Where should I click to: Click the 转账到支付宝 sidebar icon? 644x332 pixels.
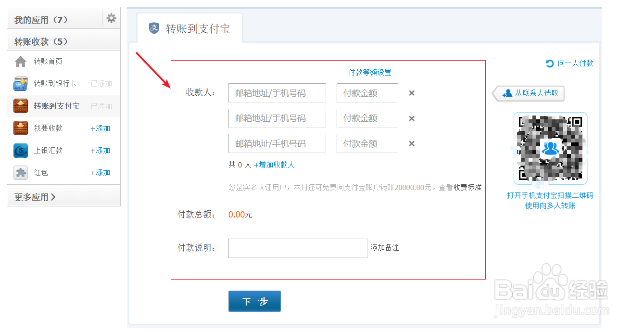click(x=21, y=106)
